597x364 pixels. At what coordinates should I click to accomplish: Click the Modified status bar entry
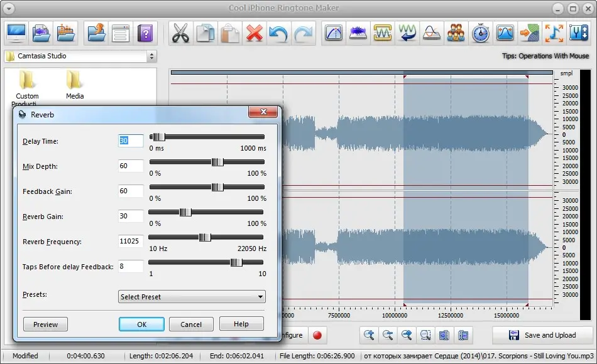(x=25, y=356)
